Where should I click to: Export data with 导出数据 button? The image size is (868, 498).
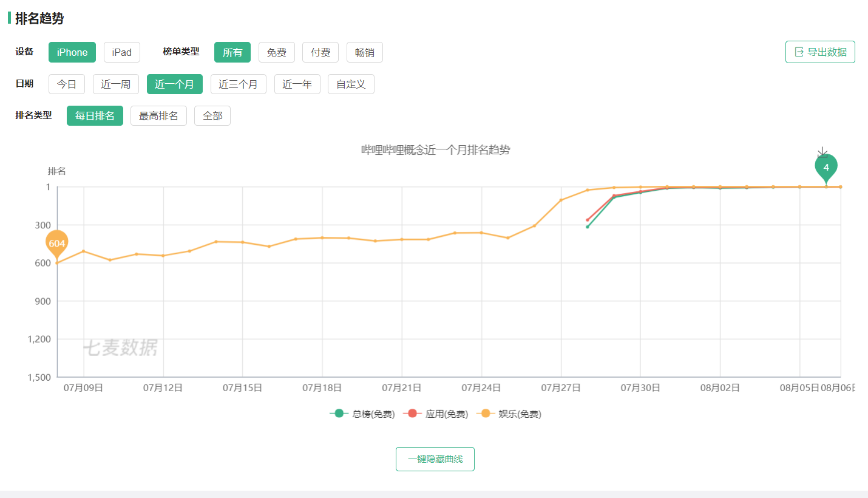[x=820, y=52]
